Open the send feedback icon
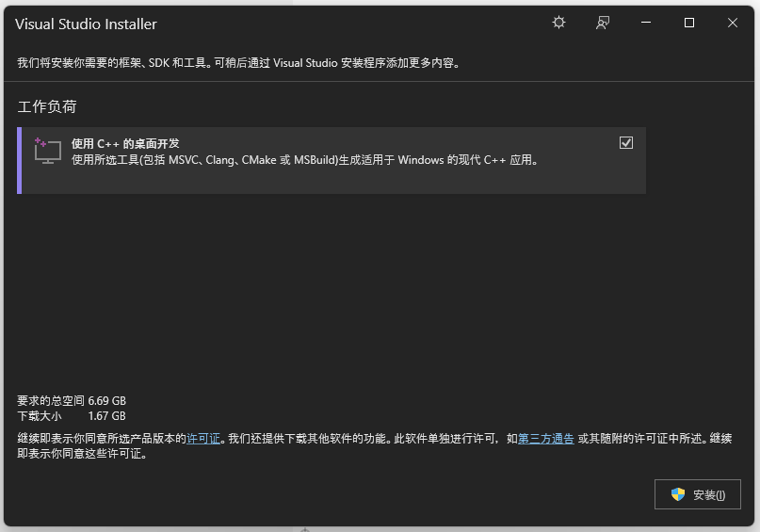 (603, 23)
